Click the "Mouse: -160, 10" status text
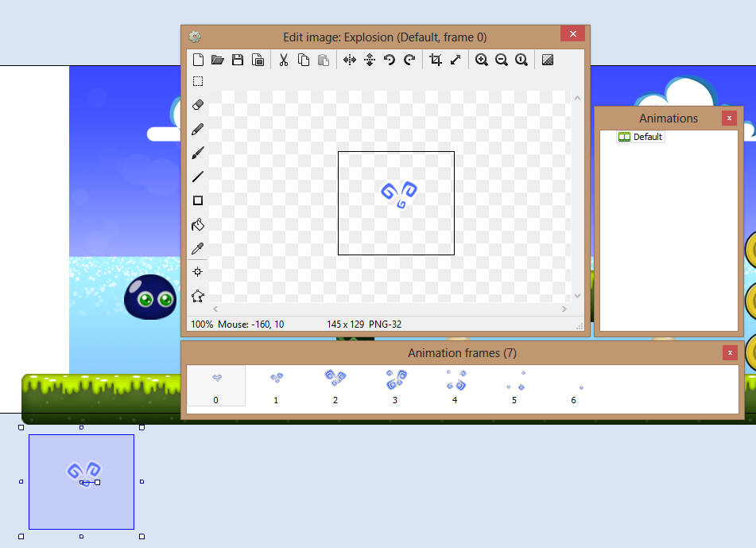The image size is (756, 548). point(250,325)
